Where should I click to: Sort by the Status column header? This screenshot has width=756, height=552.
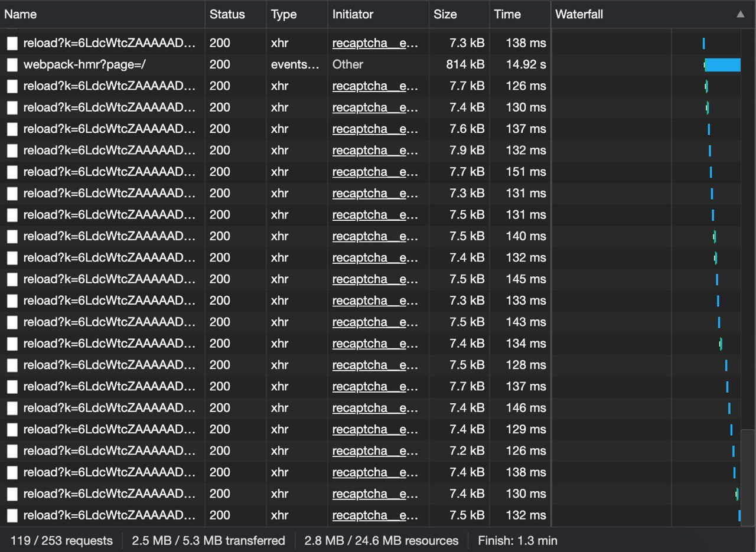tap(227, 14)
